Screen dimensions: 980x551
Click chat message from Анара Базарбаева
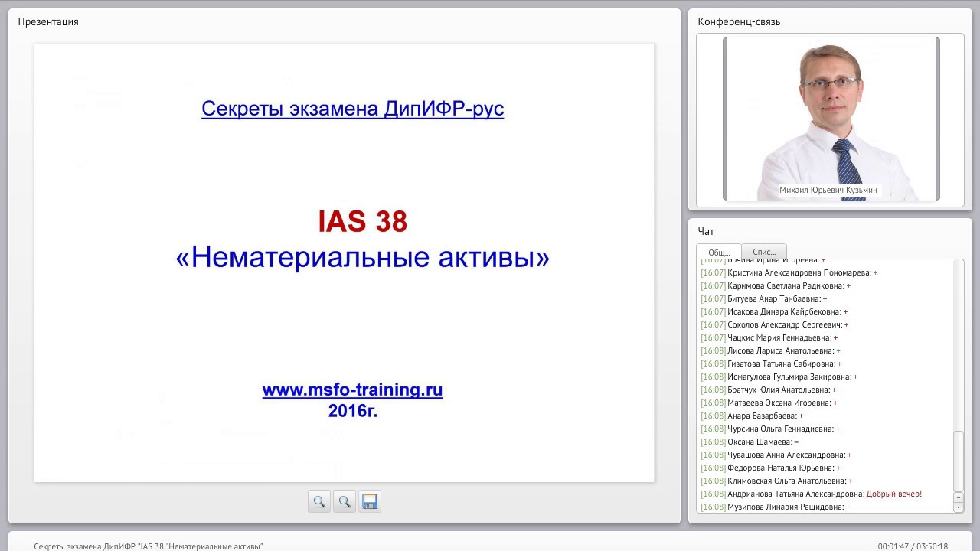coord(752,416)
